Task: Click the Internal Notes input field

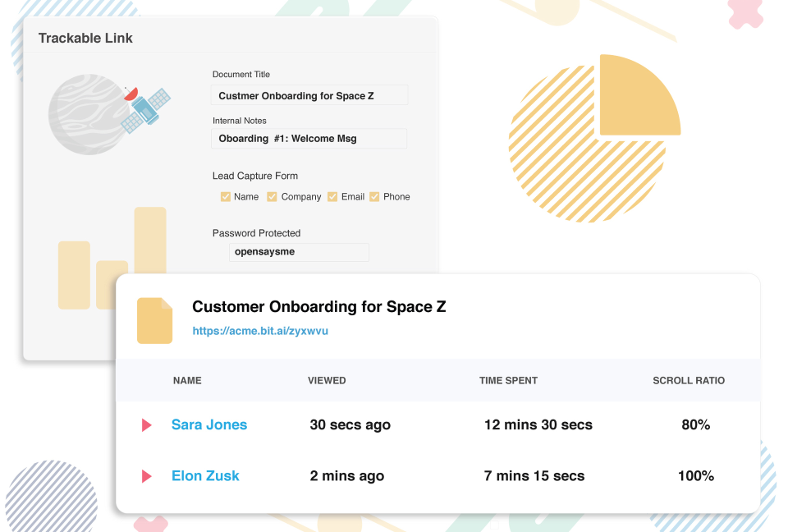Action: 309,138
